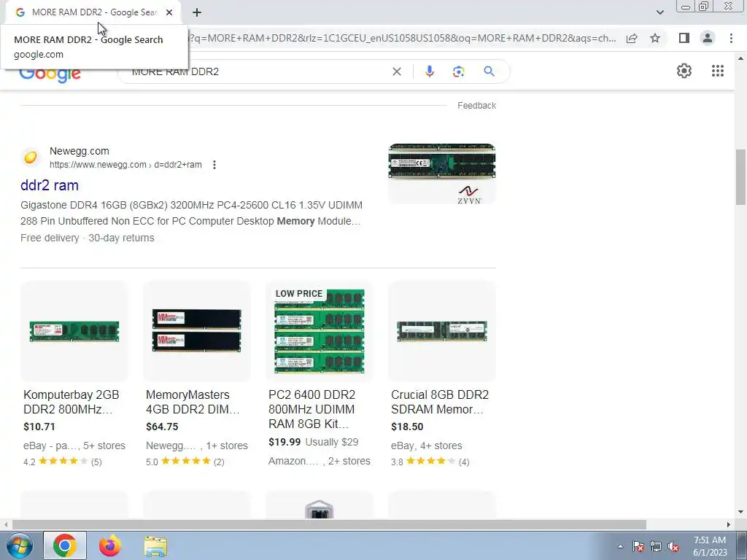Image resolution: width=747 pixels, height=560 pixels.
Task: Open clock showing 7:51 AM
Action: click(710, 546)
